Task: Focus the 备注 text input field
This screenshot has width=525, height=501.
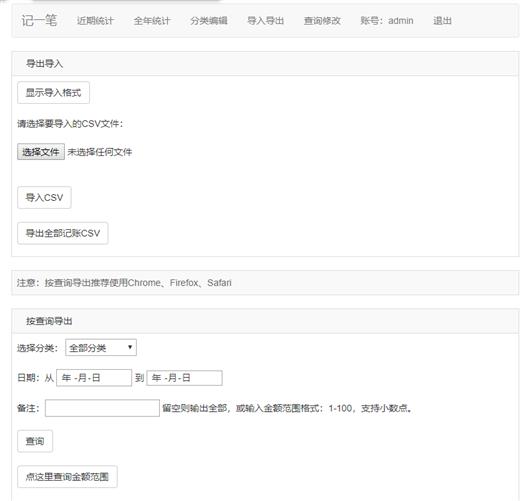Action: click(102, 408)
